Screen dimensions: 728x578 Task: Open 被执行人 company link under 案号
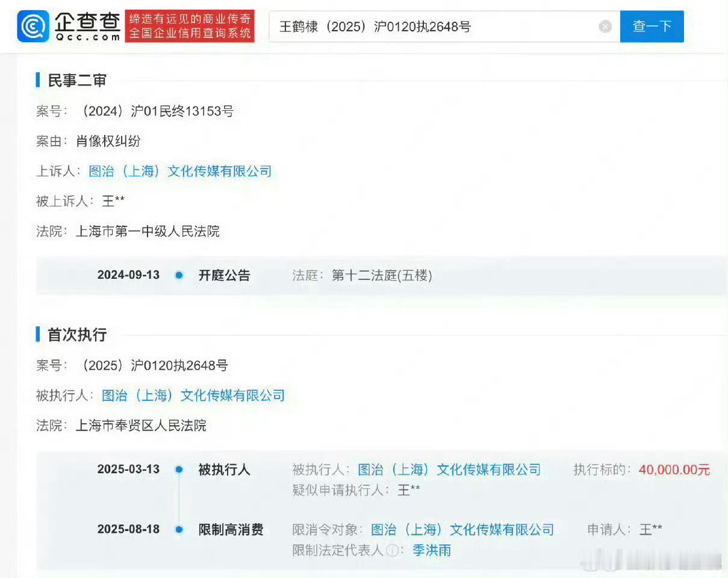tap(193, 396)
